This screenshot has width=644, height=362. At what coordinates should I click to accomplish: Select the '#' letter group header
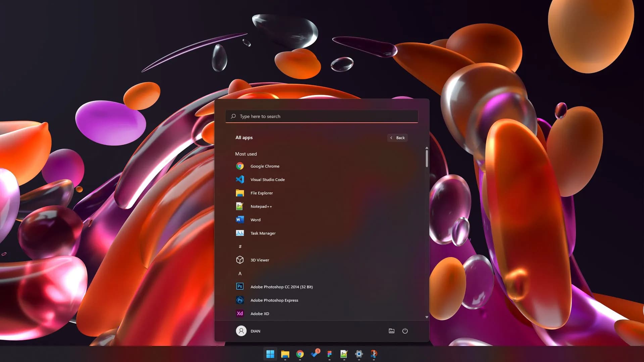pyautogui.click(x=240, y=247)
